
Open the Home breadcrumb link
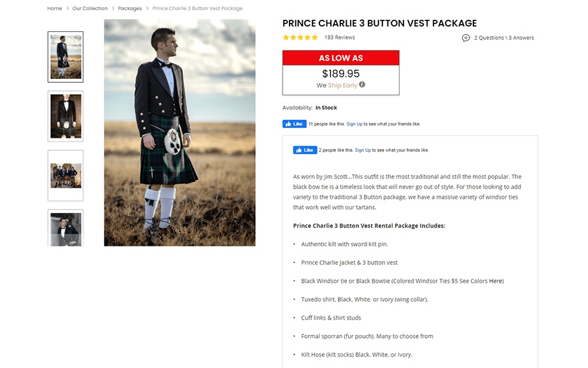54,8
